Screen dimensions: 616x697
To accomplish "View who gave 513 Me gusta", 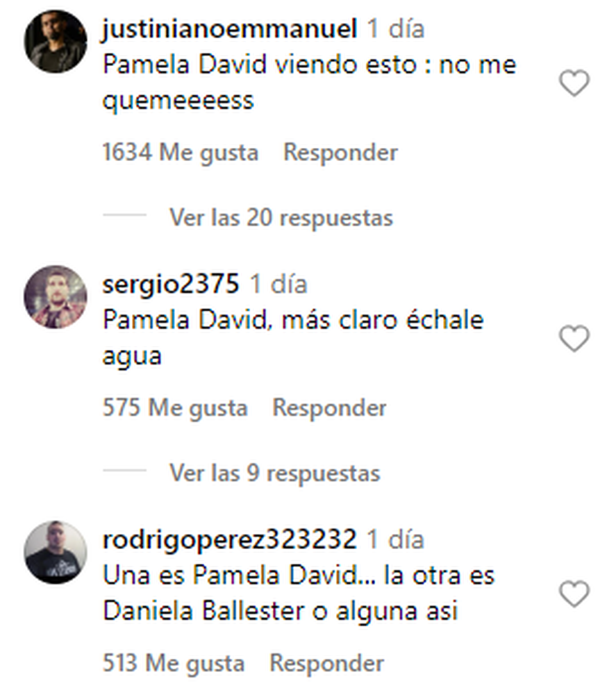I will point(174,663).
